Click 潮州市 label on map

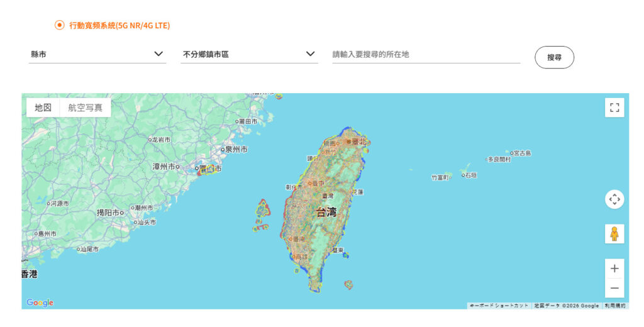coord(144,208)
